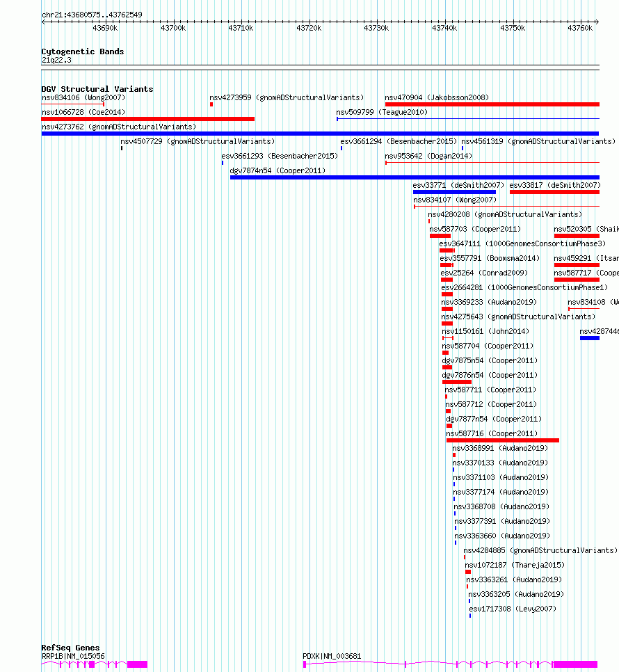Open esv3647111 (1000GenomesConsortiumPhase3) label

pyautogui.click(x=522, y=243)
